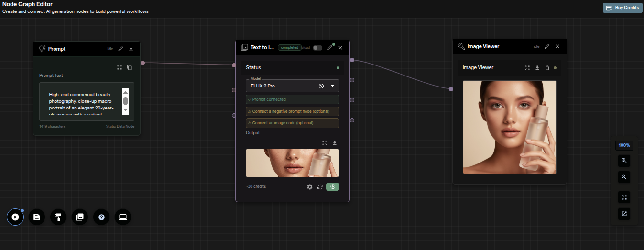Click the portrait image in Image Viewer
The height and width of the screenshot is (250, 644).
click(510, 127)
